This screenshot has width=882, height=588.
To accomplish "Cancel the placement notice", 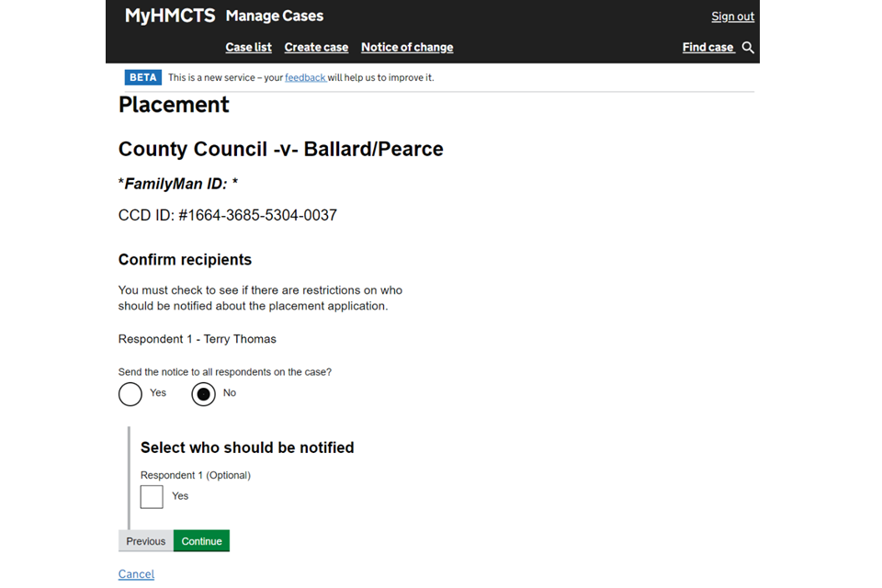I will click(x=136, y=574).
